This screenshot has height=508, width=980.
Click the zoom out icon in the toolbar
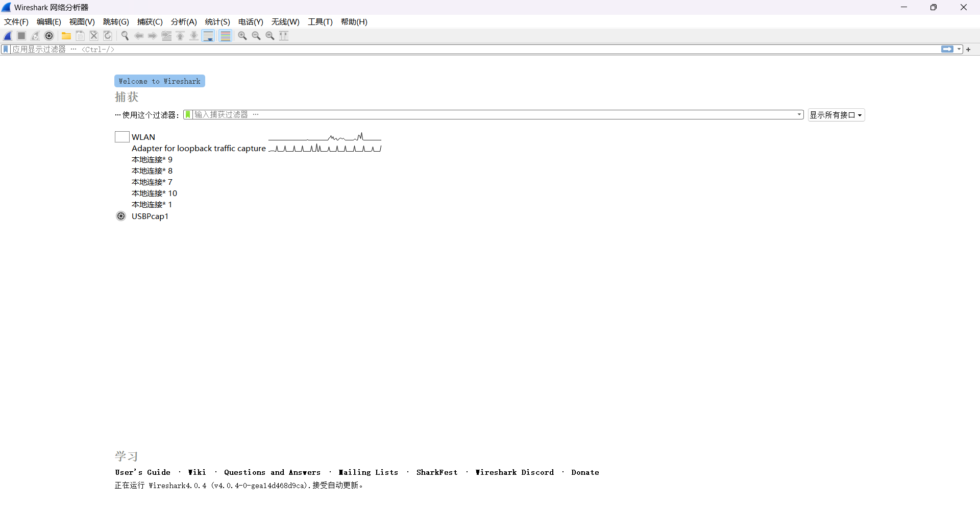click(256, 36)
